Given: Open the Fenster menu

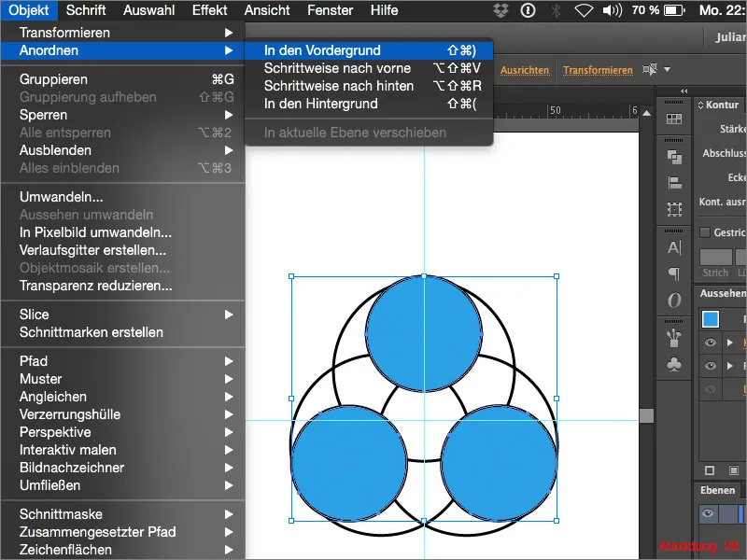Looking at the screenshot, I should pos(331,10).
